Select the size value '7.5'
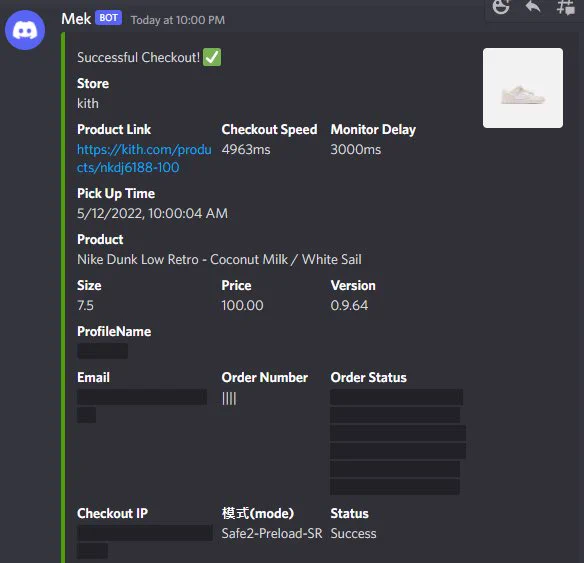This screenshot has height=563, width=584. point(85,306)
